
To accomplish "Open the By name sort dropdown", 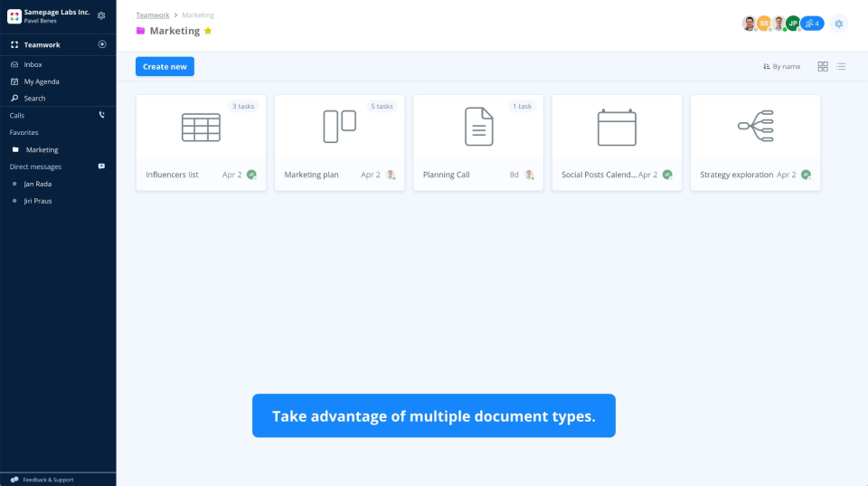I will pos(781,66).
